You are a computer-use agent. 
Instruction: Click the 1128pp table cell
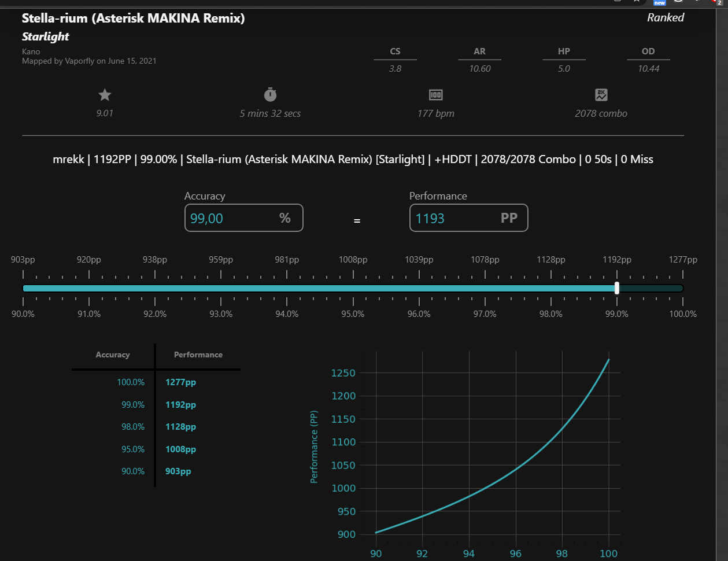pyautogui.click(x=180, y=427)
